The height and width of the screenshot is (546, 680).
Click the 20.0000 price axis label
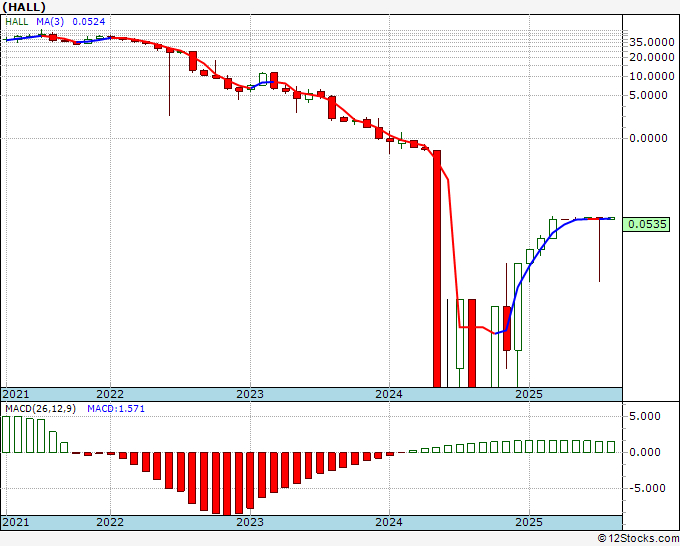coord(652,57)
